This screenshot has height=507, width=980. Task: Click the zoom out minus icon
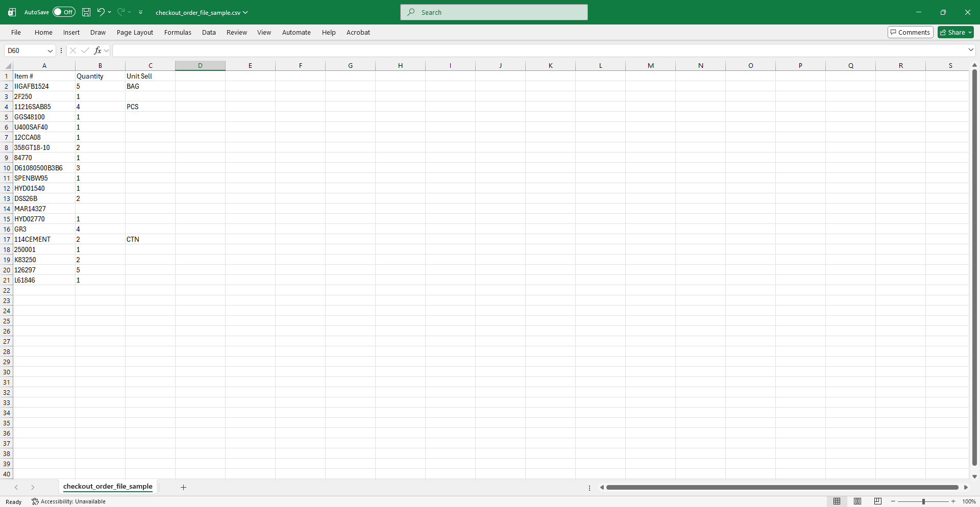(x=893, y=501)
